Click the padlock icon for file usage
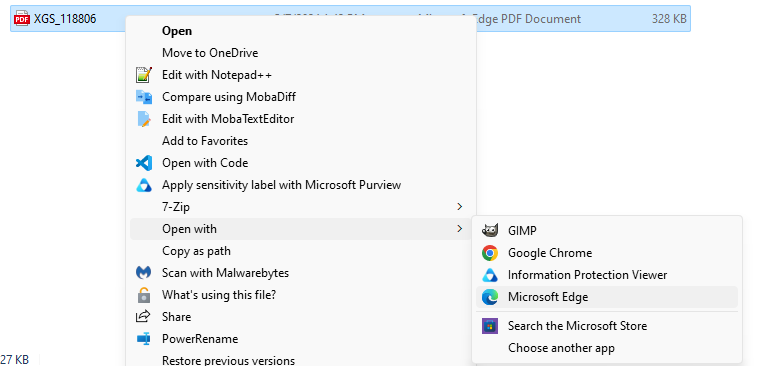This screenshot has height=366, width=775. coord(143,295)
